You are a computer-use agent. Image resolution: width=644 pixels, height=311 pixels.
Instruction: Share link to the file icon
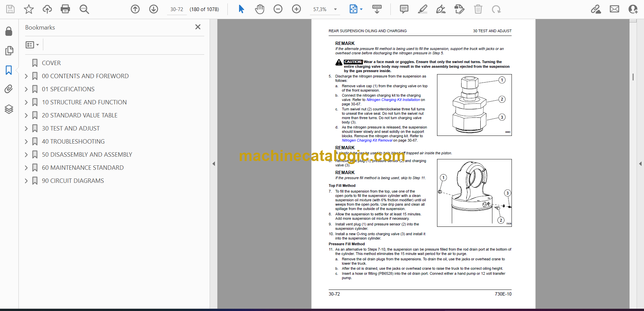[596, 9]
